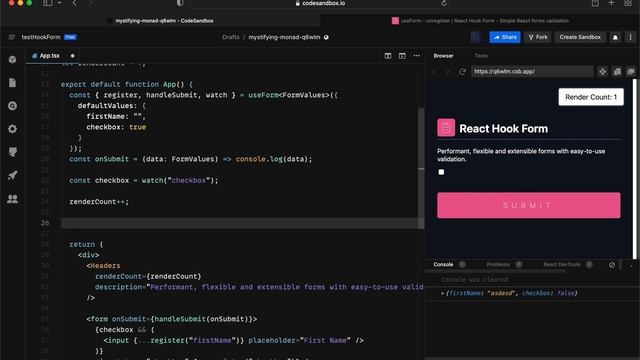
Task: Click the testHookForm workspace name
Action: pyautogui.click(x=41, y=37)
